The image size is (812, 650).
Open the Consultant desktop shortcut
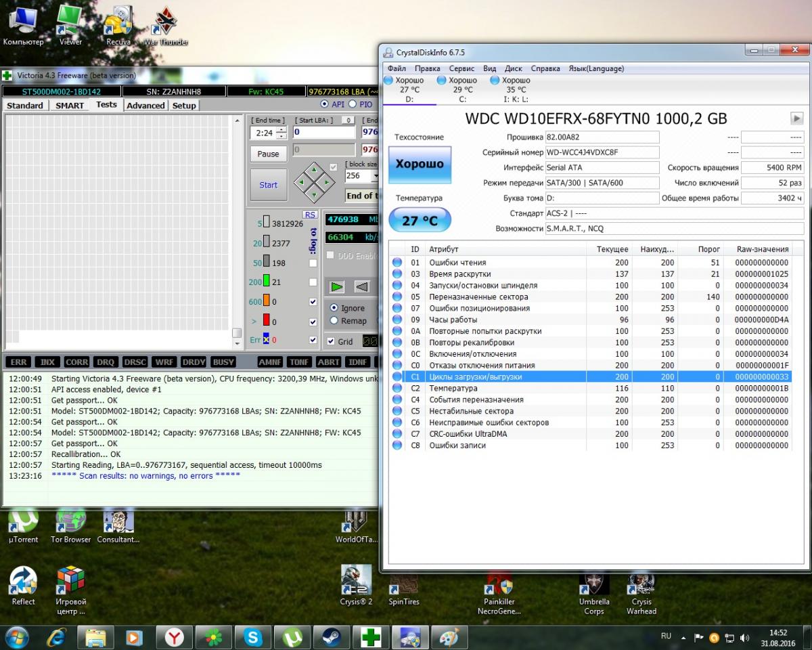[x=118, y=526]
